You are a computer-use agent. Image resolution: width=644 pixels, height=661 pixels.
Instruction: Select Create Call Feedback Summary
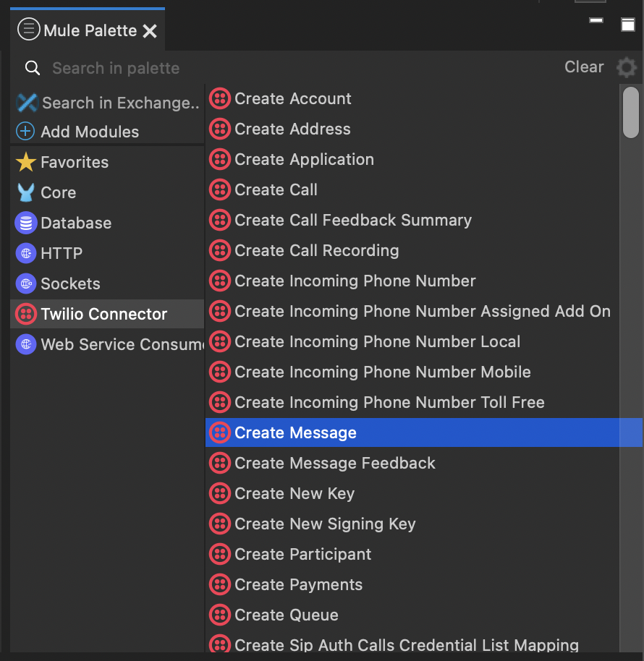pos(353,220)
